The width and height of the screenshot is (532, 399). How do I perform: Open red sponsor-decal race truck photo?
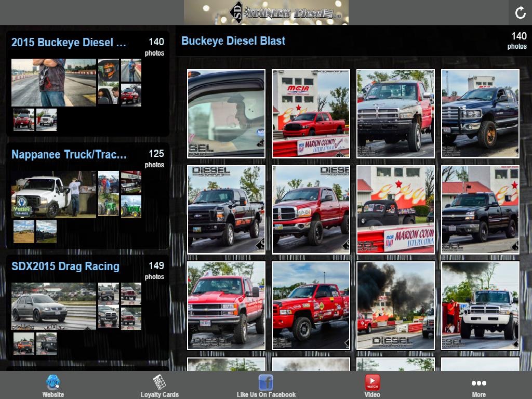[311, 305]
